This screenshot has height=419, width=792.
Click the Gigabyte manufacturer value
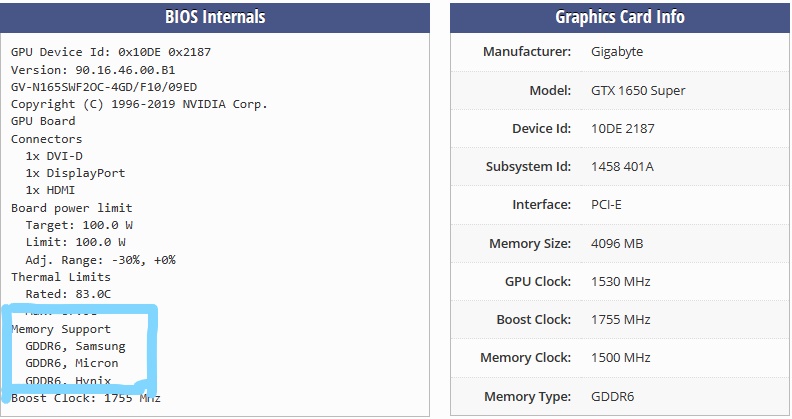pyautogui.click(x=617, y=52)
